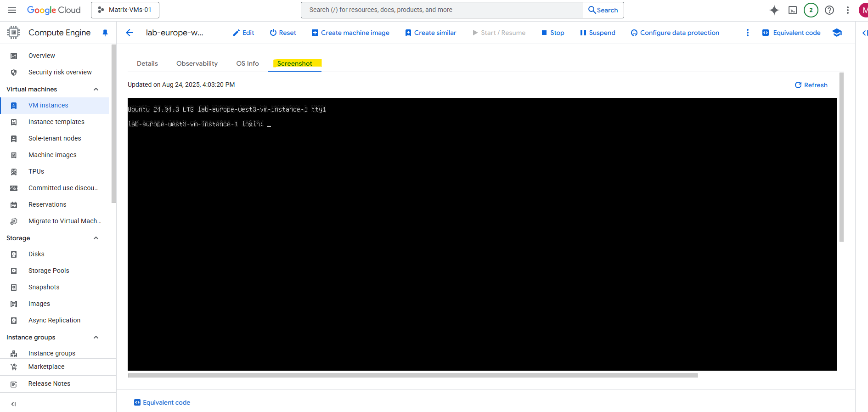Switch to the Observability tab
This screenshot has width=868, height=412.
197,63
